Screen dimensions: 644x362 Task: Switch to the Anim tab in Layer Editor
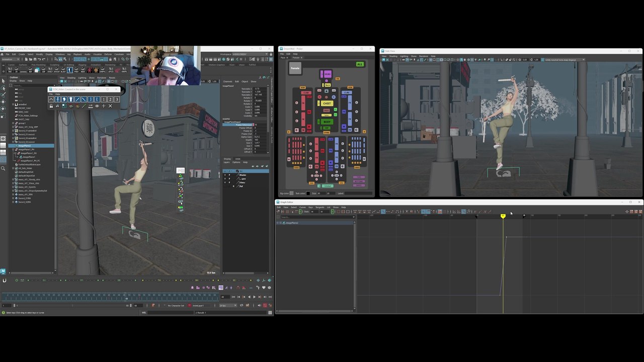pos(238,158)
